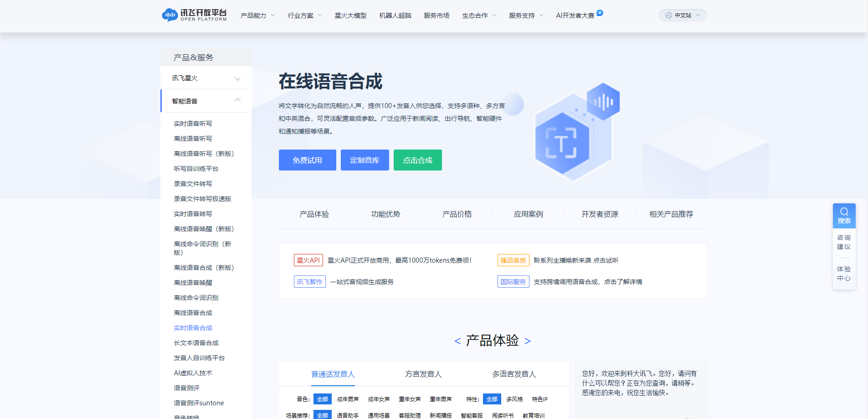Viewport: 868px width, 419px height.
Task: Open 实时语音听写 in the sidebar
Action: pyautogui.click(x=193, y=124)
